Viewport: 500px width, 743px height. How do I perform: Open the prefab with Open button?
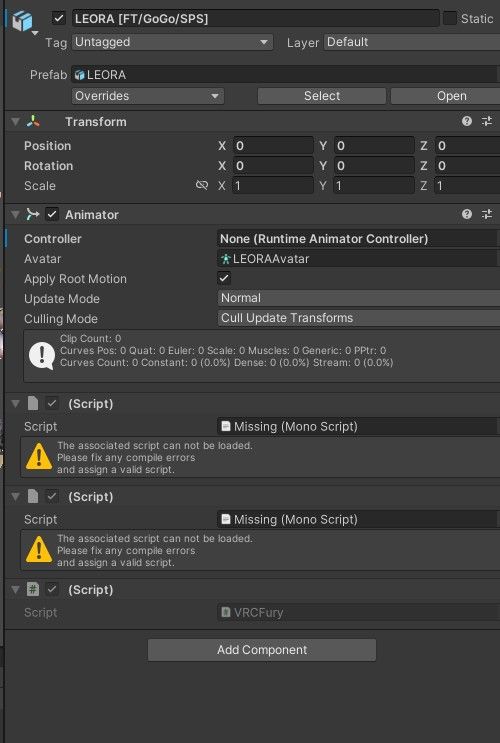(x=445, y=96)
